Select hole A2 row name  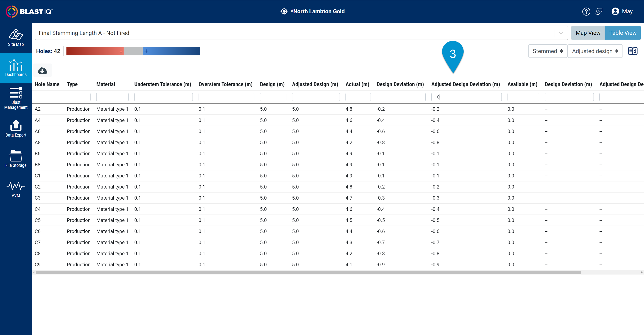coord(38,109)
